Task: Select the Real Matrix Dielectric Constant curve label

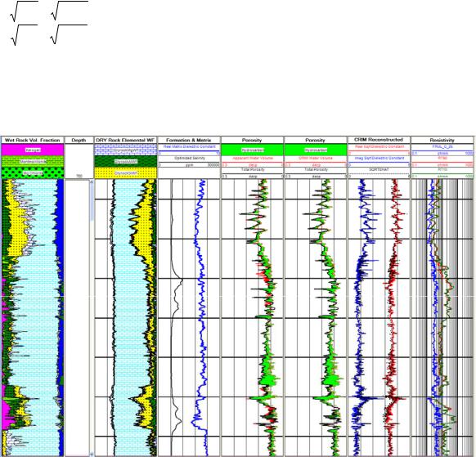Action: click(190, 147)
